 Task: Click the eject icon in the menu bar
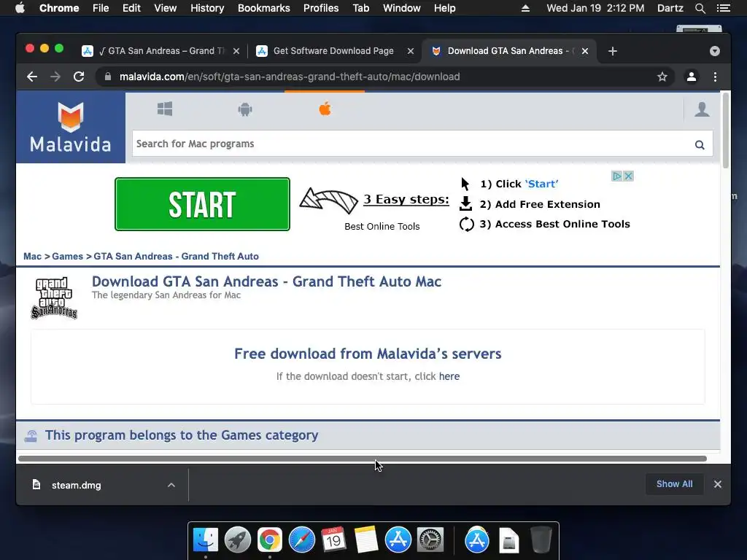[525, 8]
